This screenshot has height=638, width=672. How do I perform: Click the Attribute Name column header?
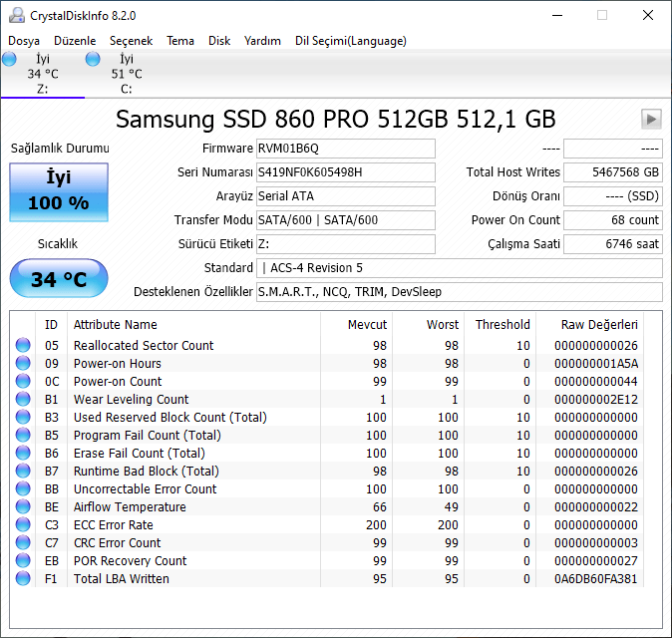coord(116,324)
